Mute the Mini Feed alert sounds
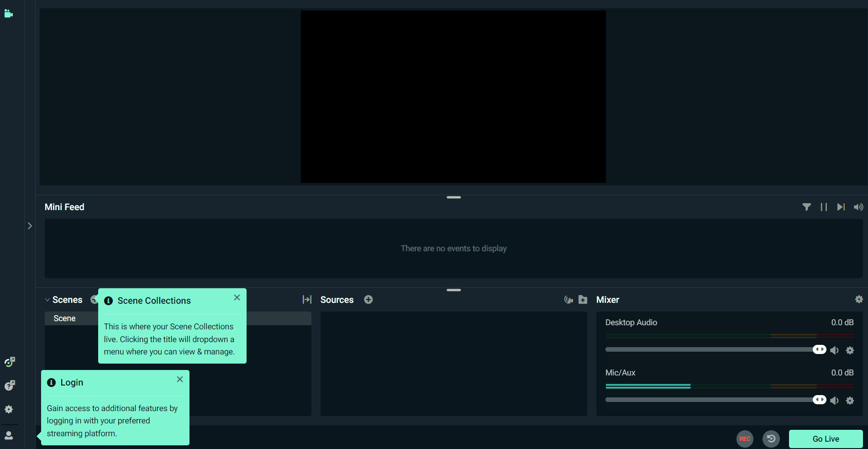The height and width of the screenshot is (449, 868). click(x=858, y=207)
